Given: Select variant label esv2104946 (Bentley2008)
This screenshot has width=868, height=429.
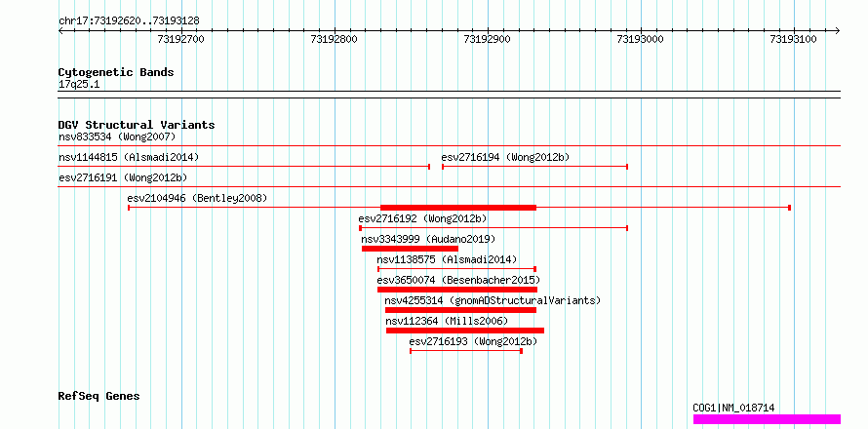Looking at the screenshot, I should tap(197, 198).
